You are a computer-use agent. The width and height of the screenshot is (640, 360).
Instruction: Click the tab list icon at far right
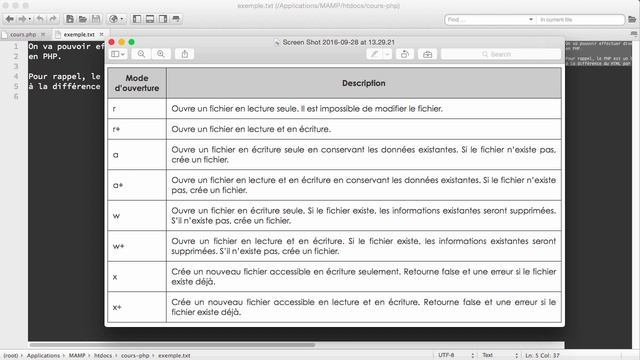click(x=633, y=34)
